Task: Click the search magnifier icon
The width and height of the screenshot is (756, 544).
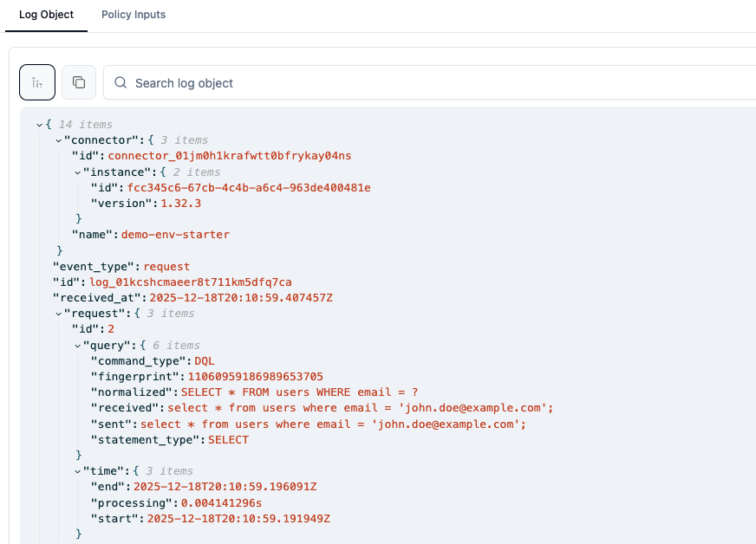Action: (121, 82)
